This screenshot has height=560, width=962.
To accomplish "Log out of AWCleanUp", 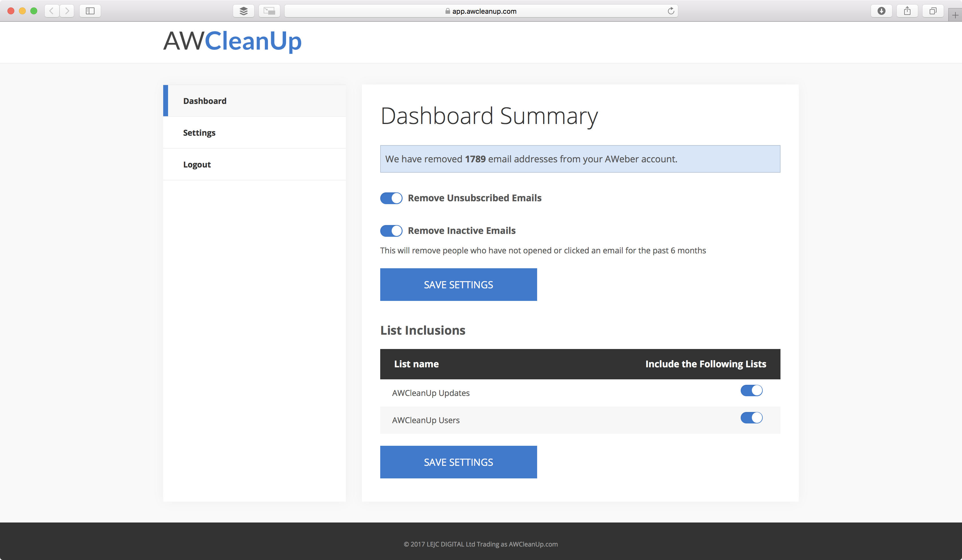I will coord(197,164).
